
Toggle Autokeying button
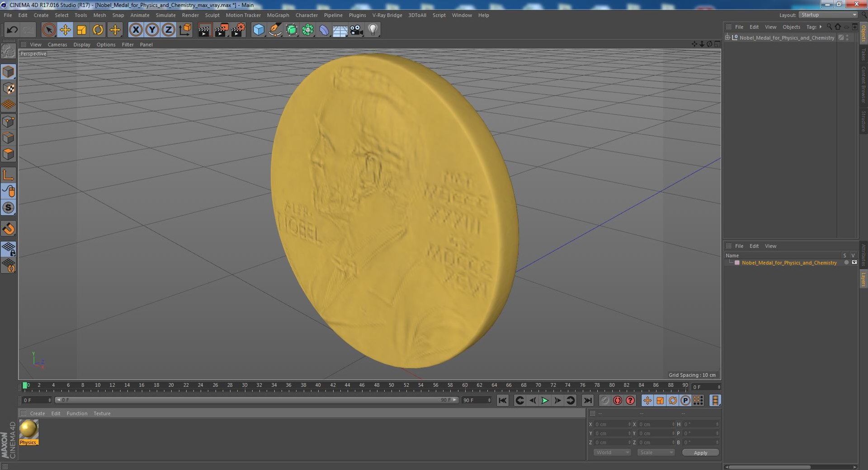tap(618, 400)
